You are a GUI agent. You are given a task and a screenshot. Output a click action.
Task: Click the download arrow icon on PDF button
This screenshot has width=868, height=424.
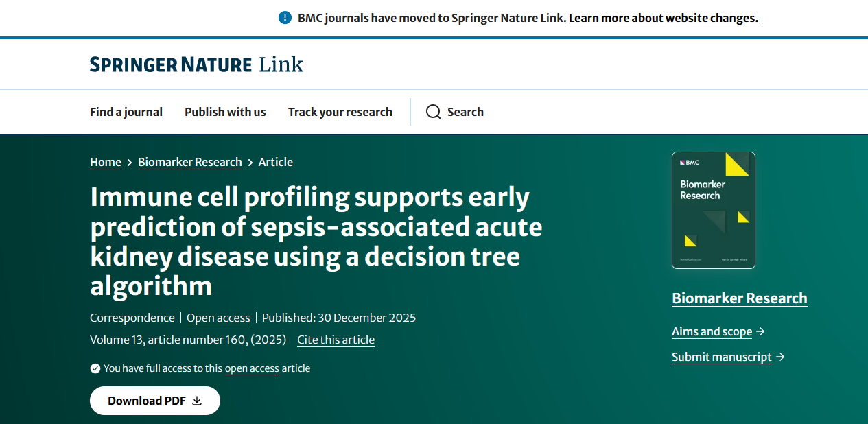pyautogui.click(x=197, y=401)
